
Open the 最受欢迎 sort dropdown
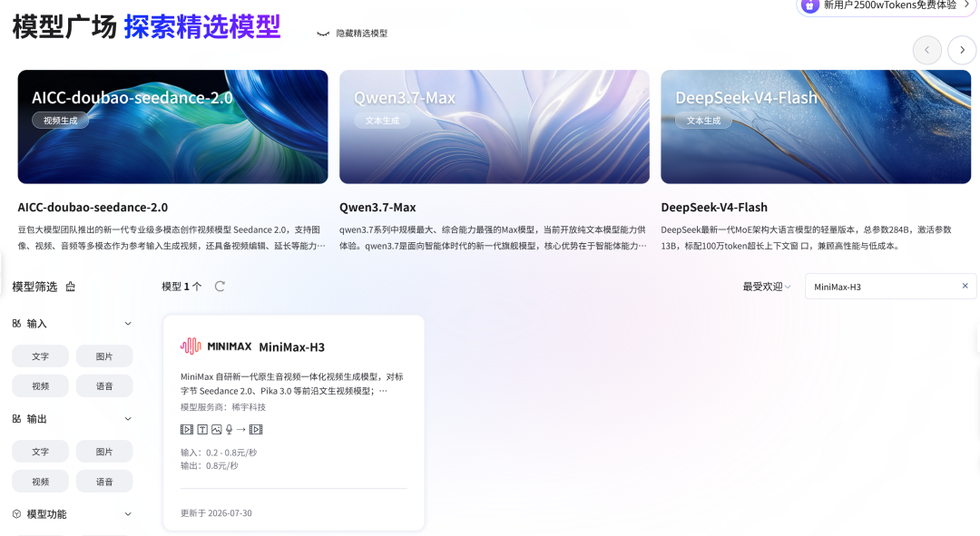click(x=766, y=287)
